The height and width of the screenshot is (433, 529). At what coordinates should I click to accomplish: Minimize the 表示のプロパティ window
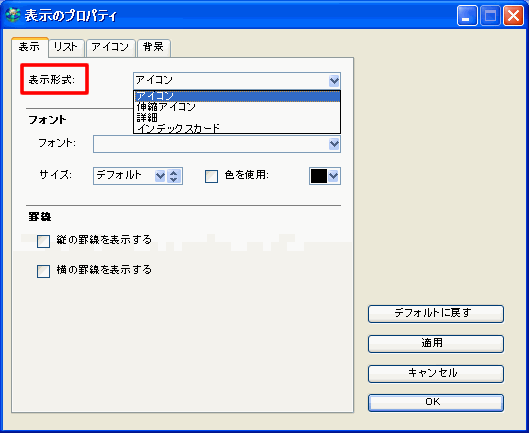(467, 16)
